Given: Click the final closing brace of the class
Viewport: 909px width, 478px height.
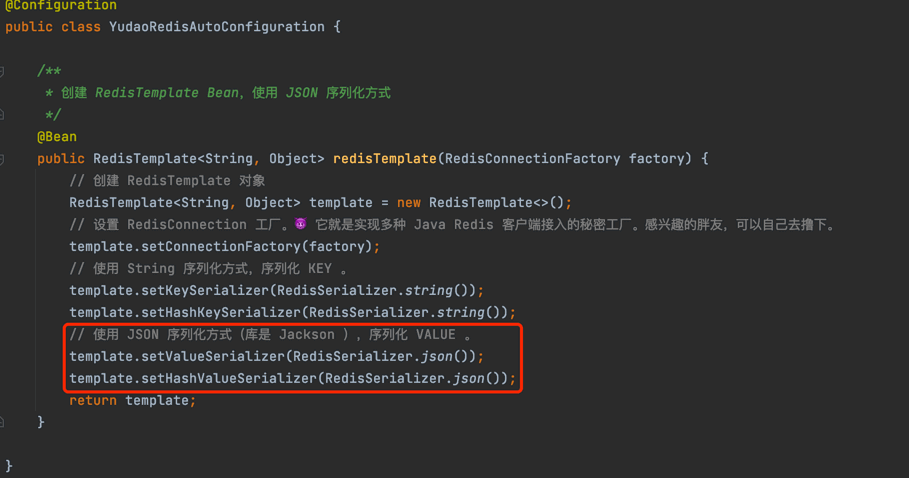Looking at the screenshot, I should (x=9, y=466).
